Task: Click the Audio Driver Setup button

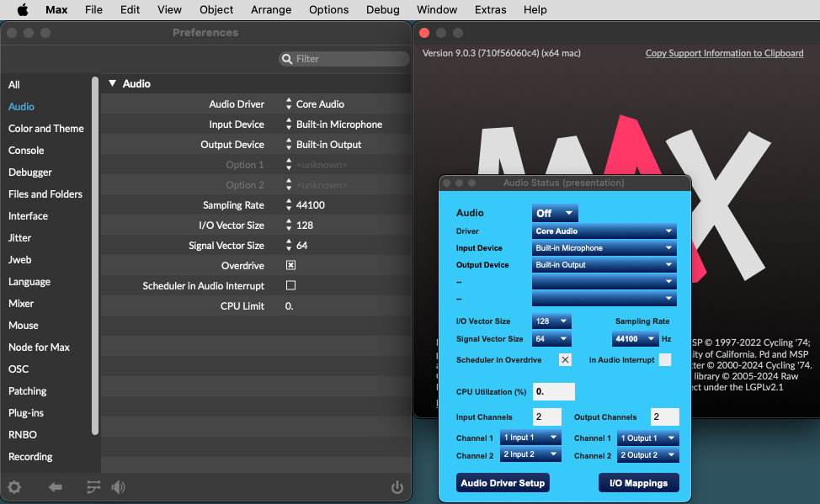Action: click(x=503, y=483)
